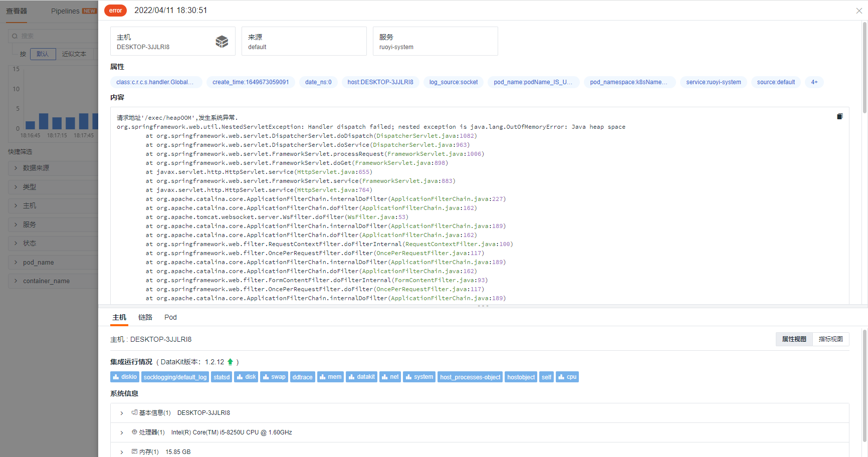868x457 pixels.
Task: Click the log_source:socket attribute tag
Action: tap(454, 82)
